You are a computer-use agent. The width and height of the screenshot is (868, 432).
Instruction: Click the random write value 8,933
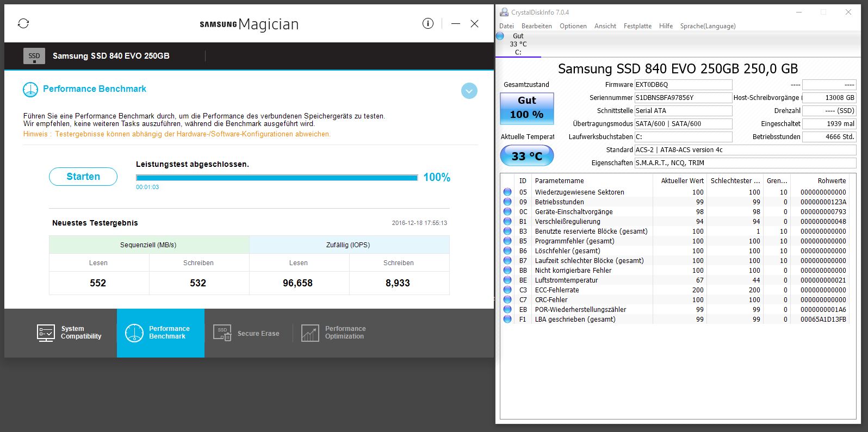pos(398,283)
